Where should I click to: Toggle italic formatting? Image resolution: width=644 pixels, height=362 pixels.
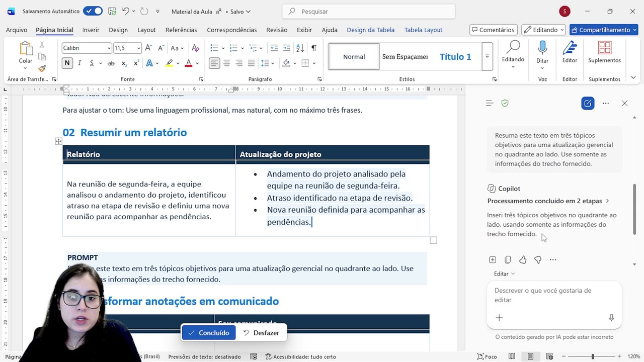click(x=79, y=63)
